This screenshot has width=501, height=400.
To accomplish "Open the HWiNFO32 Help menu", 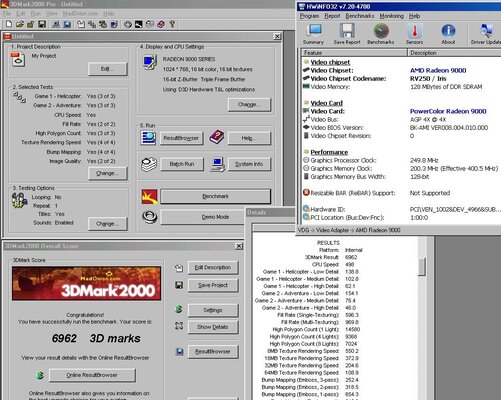I will (x=414, y=16).
